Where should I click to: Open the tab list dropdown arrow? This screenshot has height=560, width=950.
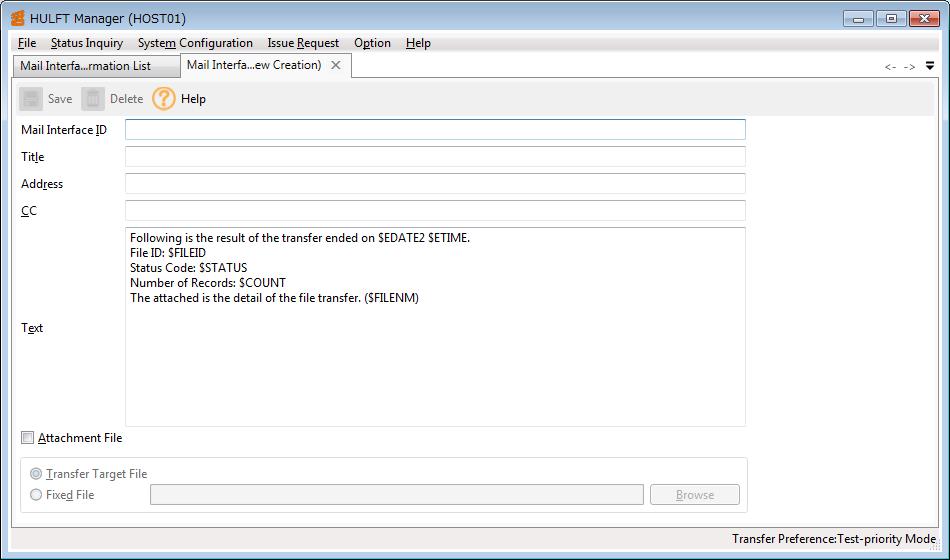pos(930,66)
